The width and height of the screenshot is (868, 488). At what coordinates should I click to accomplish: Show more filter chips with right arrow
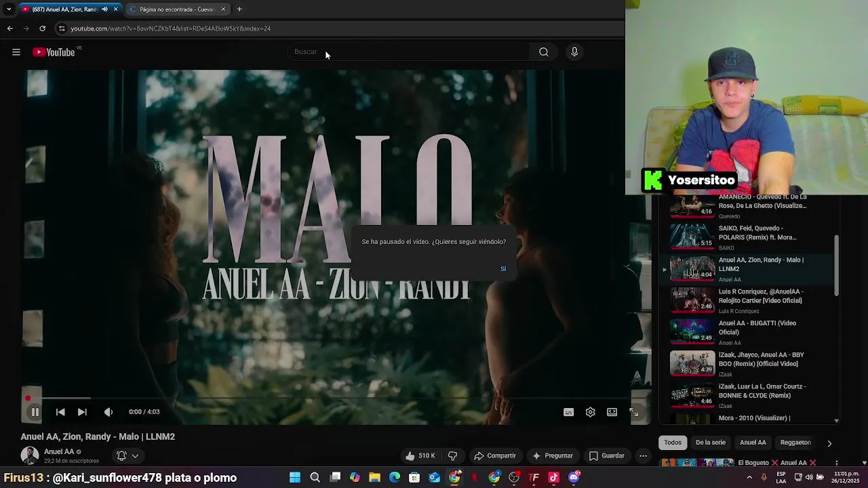point(829,443)
